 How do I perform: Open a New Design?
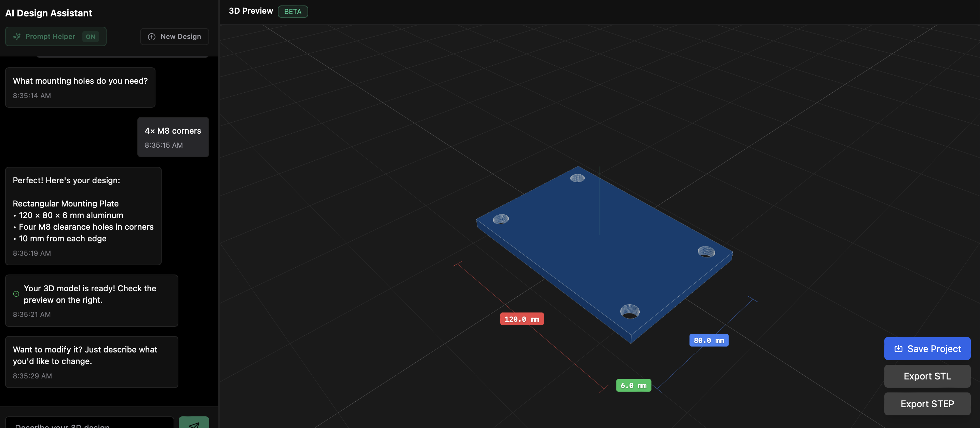coord(174,37)
